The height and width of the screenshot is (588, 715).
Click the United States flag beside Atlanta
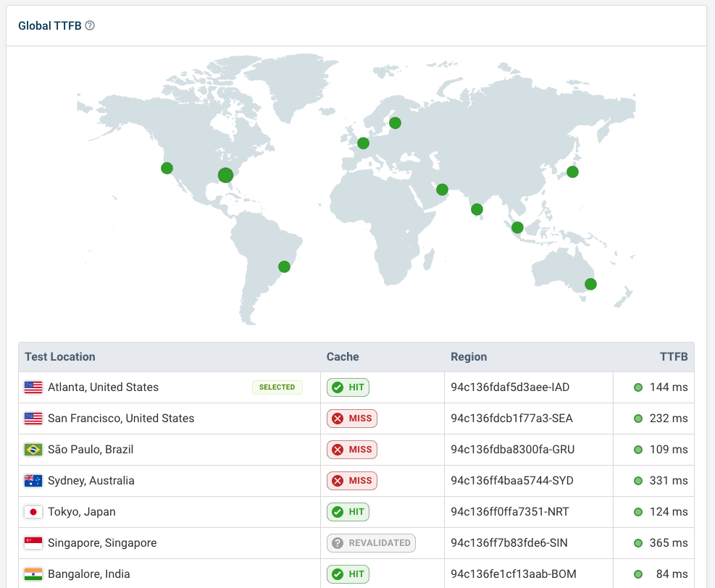33,387
